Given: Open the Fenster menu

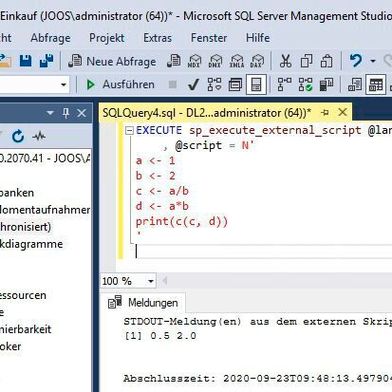Looking at the screenshot, I should pos(209,38).
